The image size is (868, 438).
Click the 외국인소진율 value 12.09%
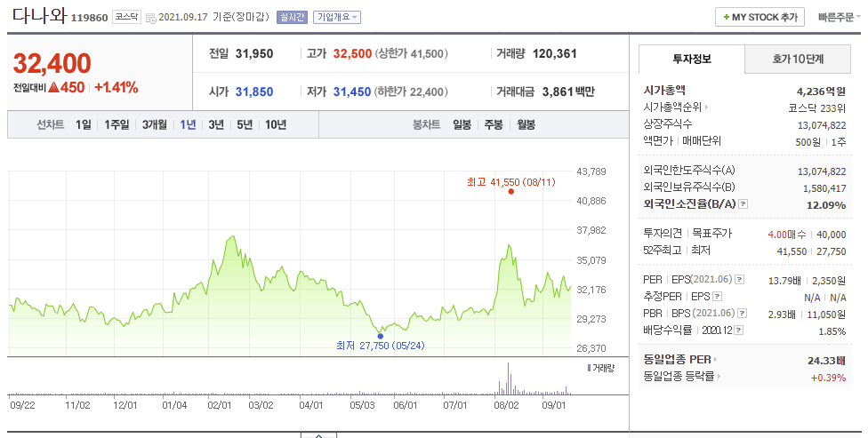pos(826,205)
